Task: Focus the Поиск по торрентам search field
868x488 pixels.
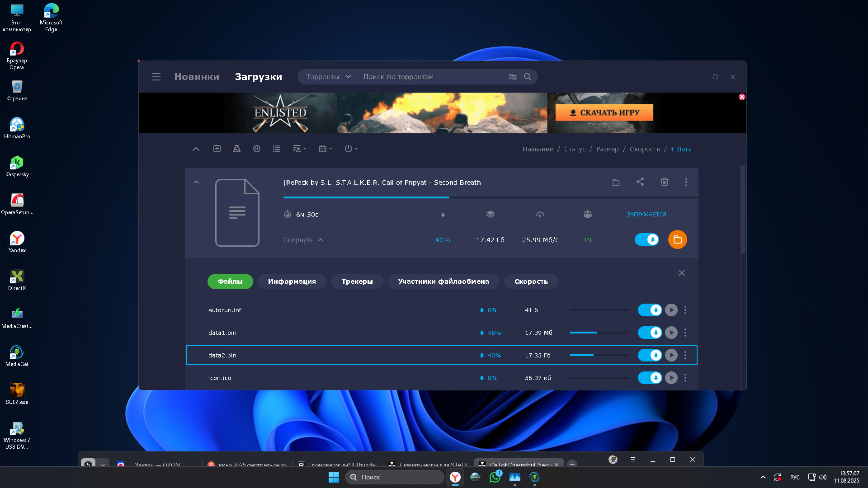Action: pos(432,77)
